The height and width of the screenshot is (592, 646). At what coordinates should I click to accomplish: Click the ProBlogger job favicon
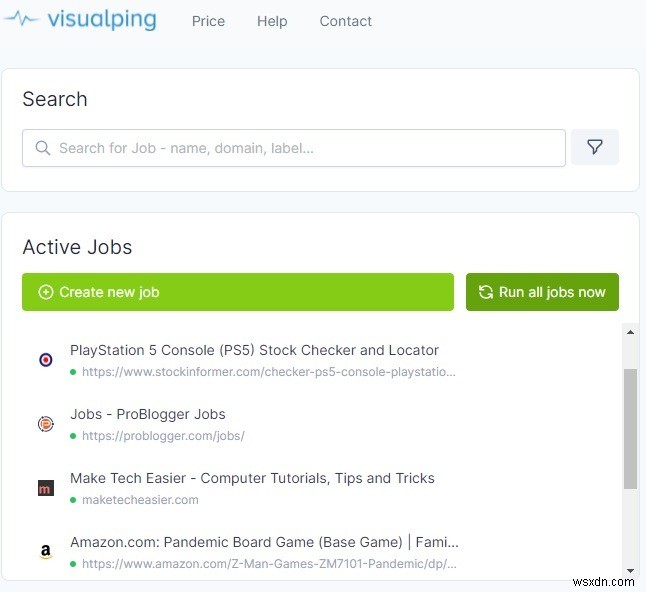[x=46, y=424]
